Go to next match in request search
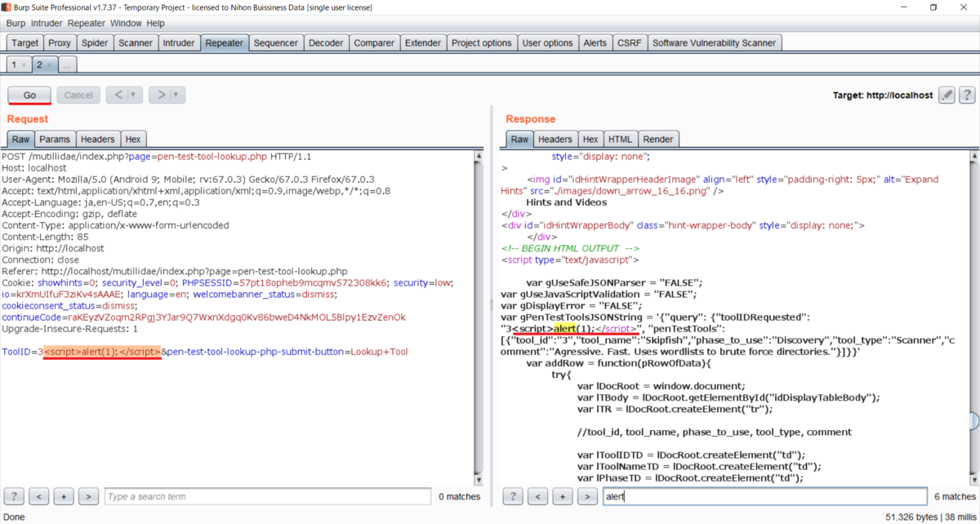The width and height of the screenshot is (980, 524). (x=88, y=496)
